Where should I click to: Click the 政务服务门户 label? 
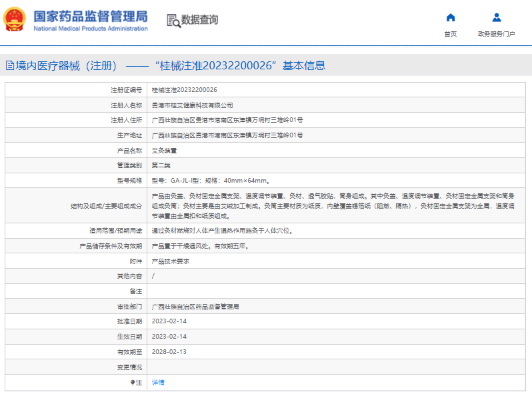(x=497, y=34)
